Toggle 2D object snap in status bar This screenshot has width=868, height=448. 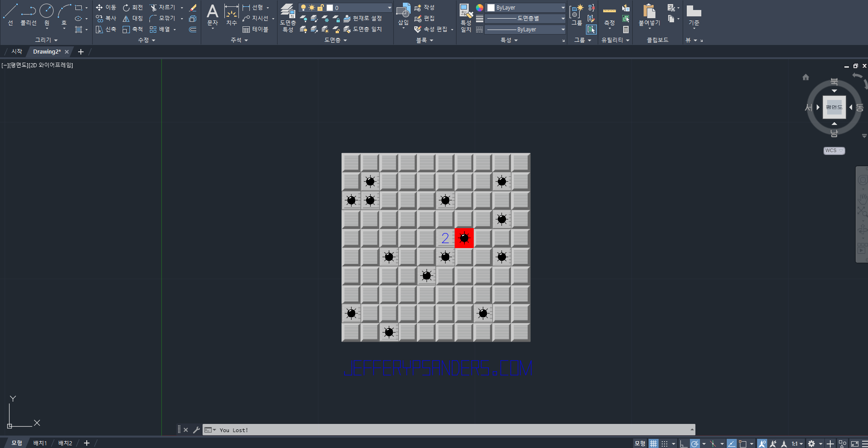[743, 443]
